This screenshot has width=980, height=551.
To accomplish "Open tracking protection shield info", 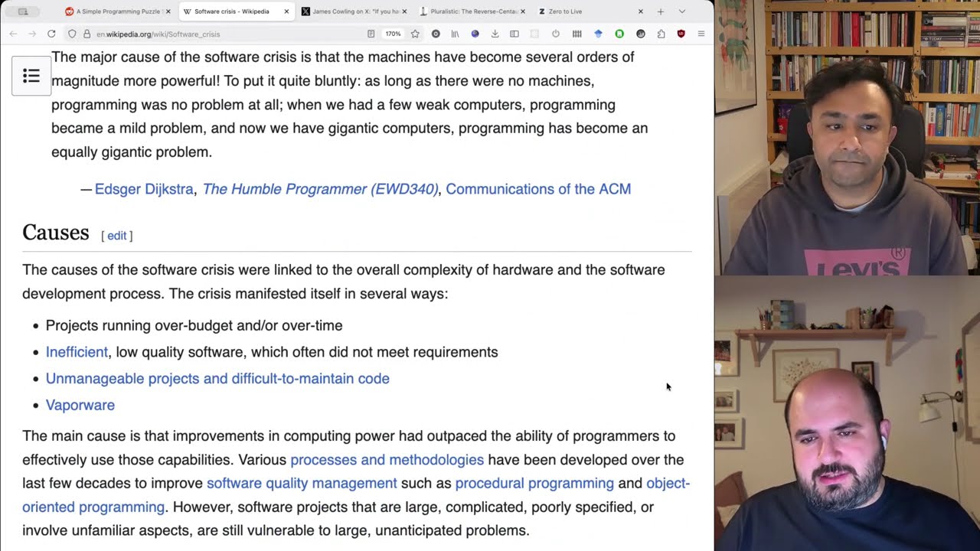I will 72,34.
